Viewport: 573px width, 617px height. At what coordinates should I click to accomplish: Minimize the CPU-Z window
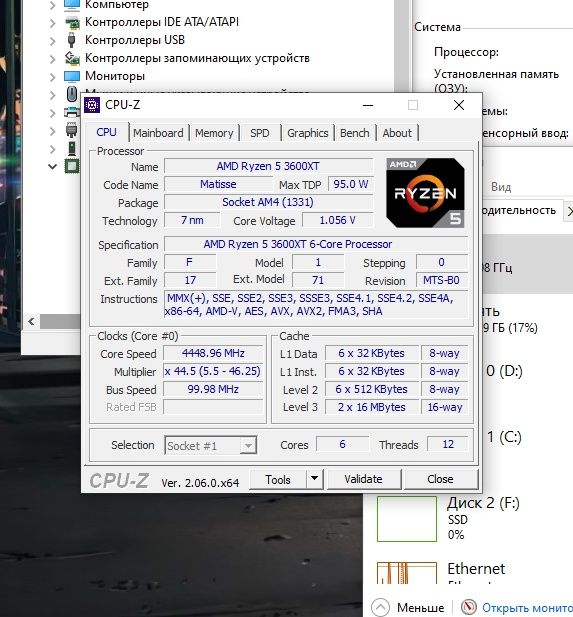pos(368,105)
